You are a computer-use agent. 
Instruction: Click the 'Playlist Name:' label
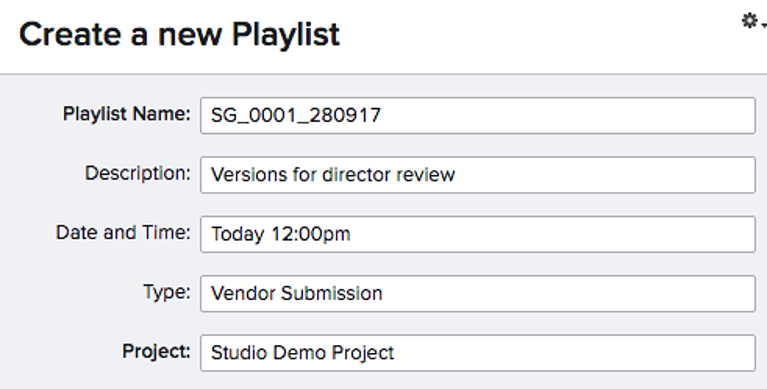[x=127, y=114]
